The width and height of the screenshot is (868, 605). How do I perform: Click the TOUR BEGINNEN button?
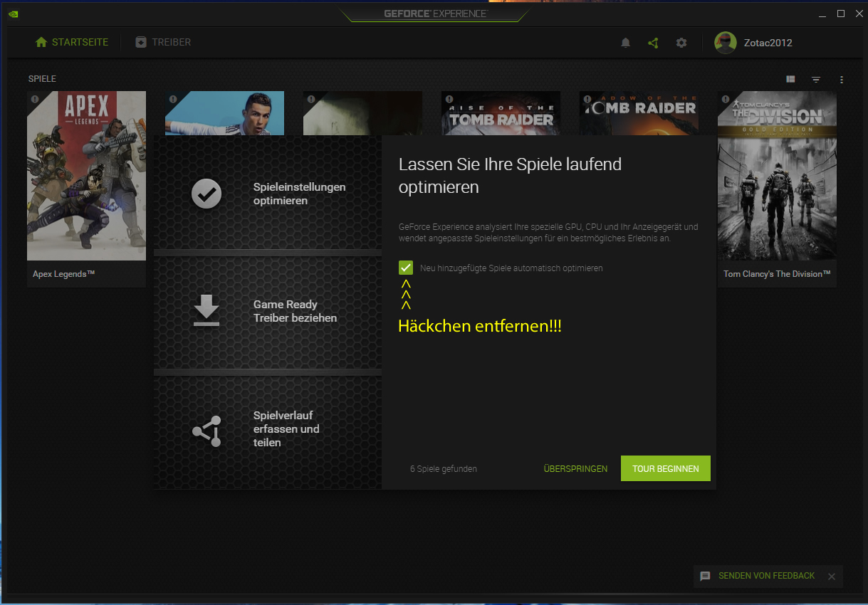tap(666, 468)
